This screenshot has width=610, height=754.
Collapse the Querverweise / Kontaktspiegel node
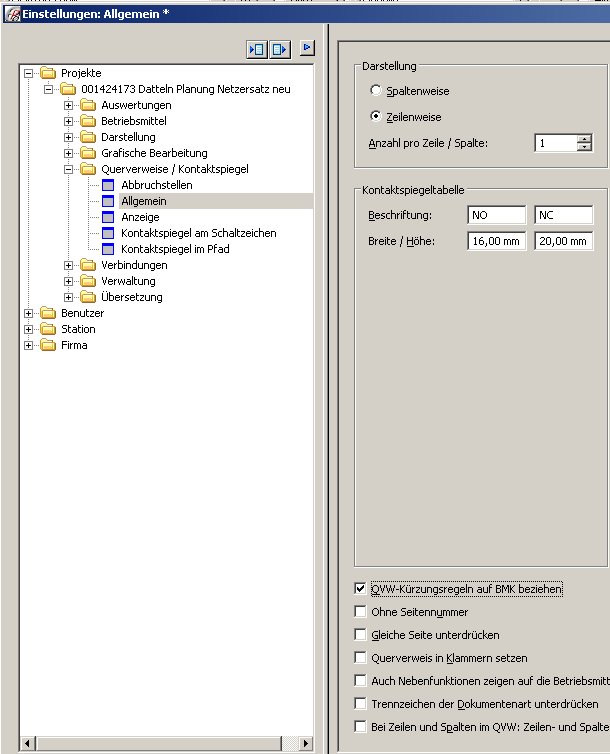coord(69,169)
